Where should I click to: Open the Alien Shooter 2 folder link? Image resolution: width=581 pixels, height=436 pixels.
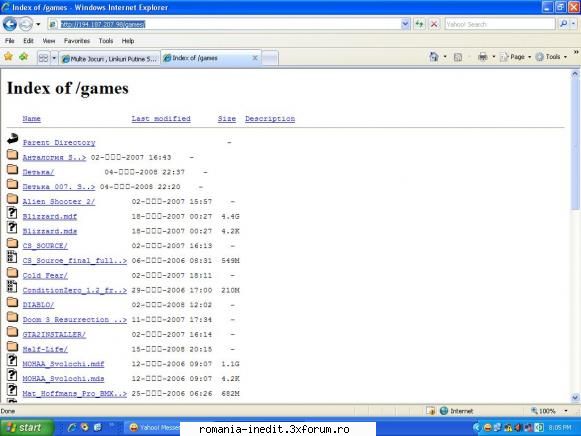[59, 202]
